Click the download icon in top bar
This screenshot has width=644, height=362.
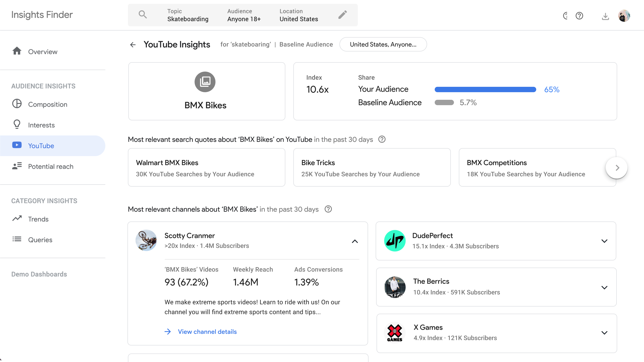[605, 16]
